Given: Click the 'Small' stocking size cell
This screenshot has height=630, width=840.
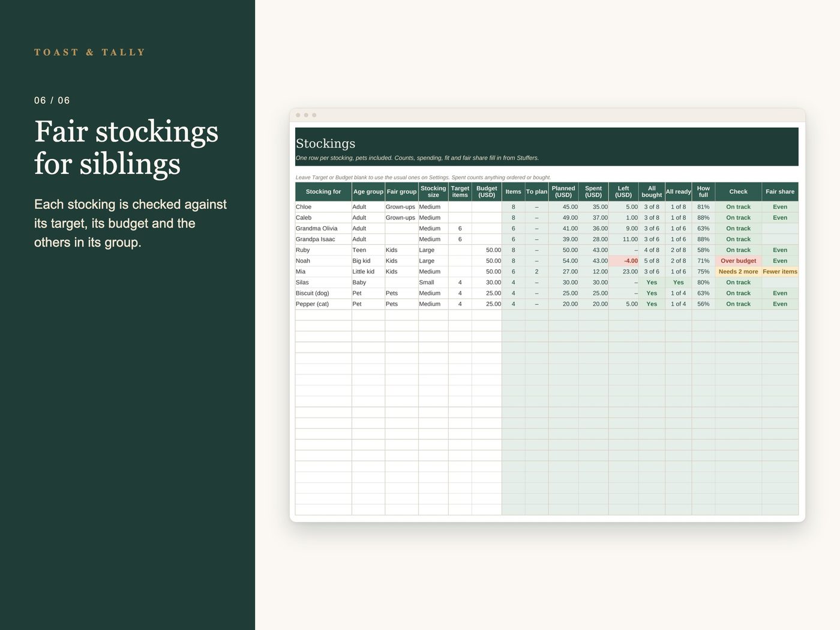Looking at the screenshot, I should coord(433,283).
